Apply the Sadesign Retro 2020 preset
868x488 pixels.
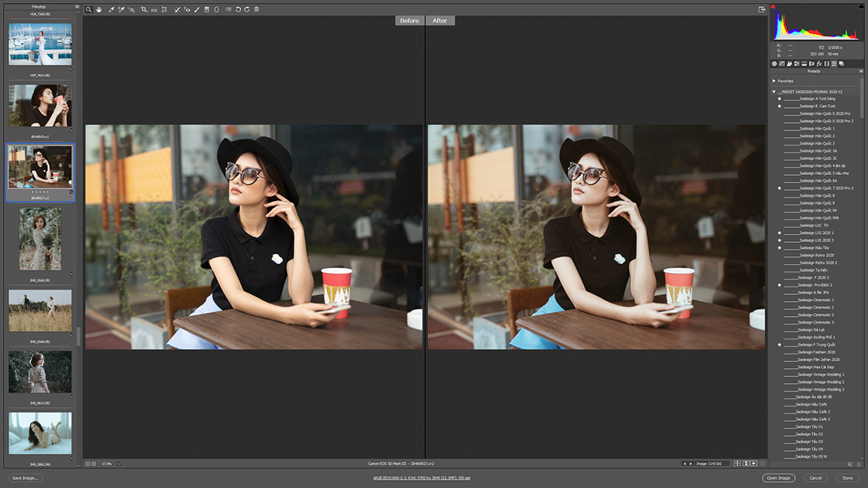coord(817,256)
